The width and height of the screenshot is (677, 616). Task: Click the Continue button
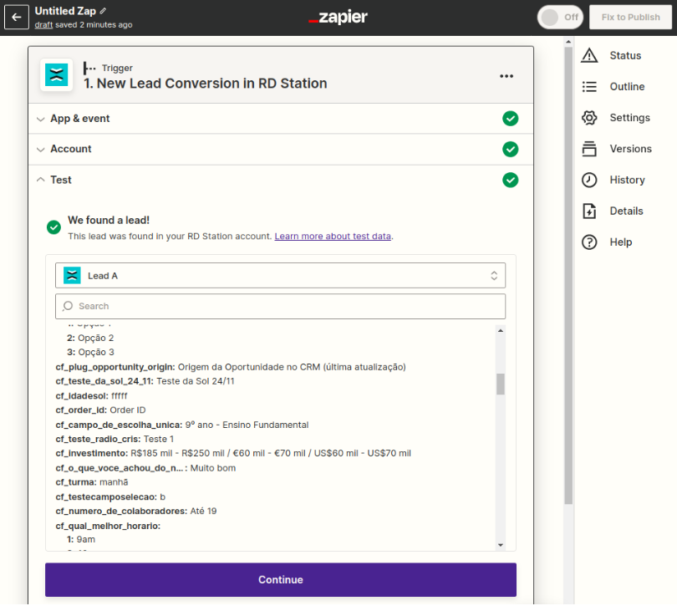pyautogui.click(x=280, y=579)
